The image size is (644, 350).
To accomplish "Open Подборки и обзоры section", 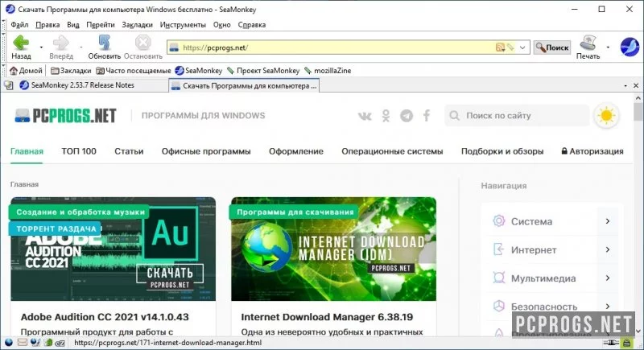I will click(502, 151).
